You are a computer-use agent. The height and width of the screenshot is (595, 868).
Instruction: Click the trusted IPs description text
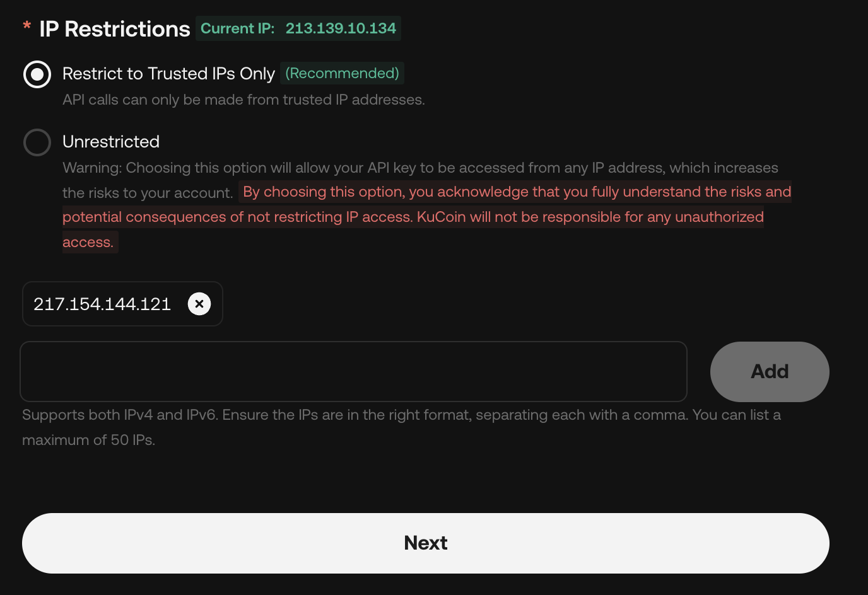(x=243, y=100)
